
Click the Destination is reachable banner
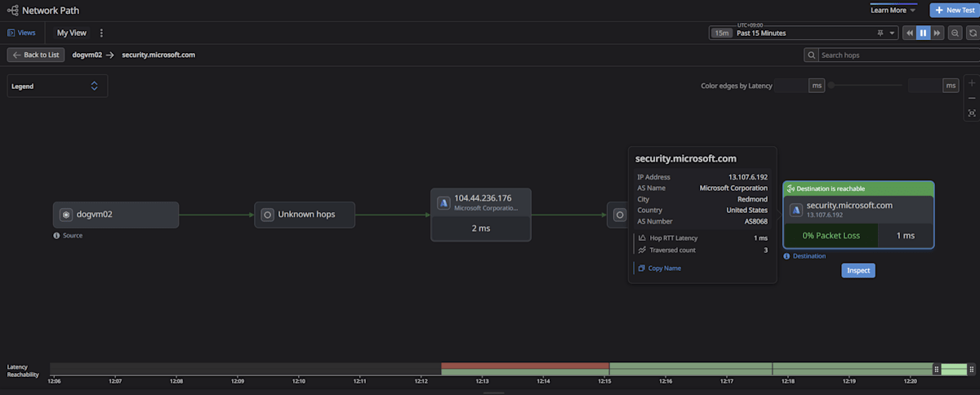coord(858,189)
